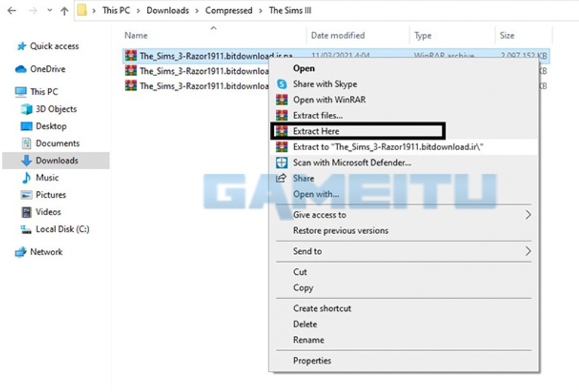Image resolution: width=579 pixels, height=392 pixels.
Task: Sort files by the Name column
Action: pos(136,35)
